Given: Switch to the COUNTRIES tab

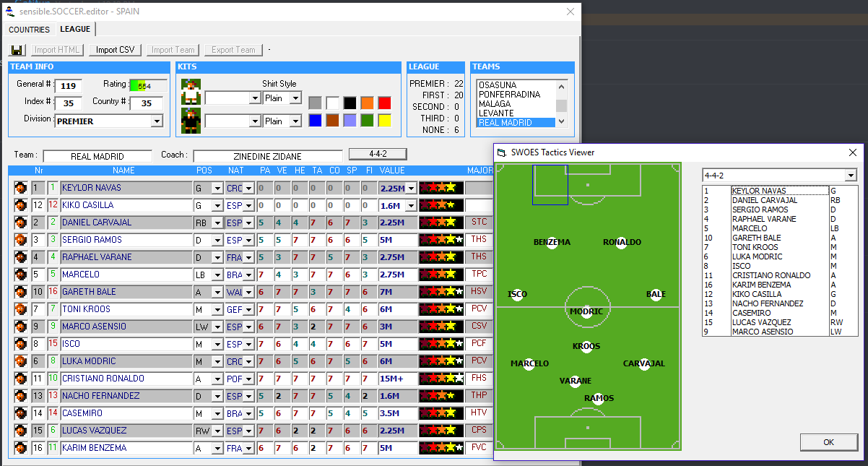Looking at the screenshot, I should (29, 30).
